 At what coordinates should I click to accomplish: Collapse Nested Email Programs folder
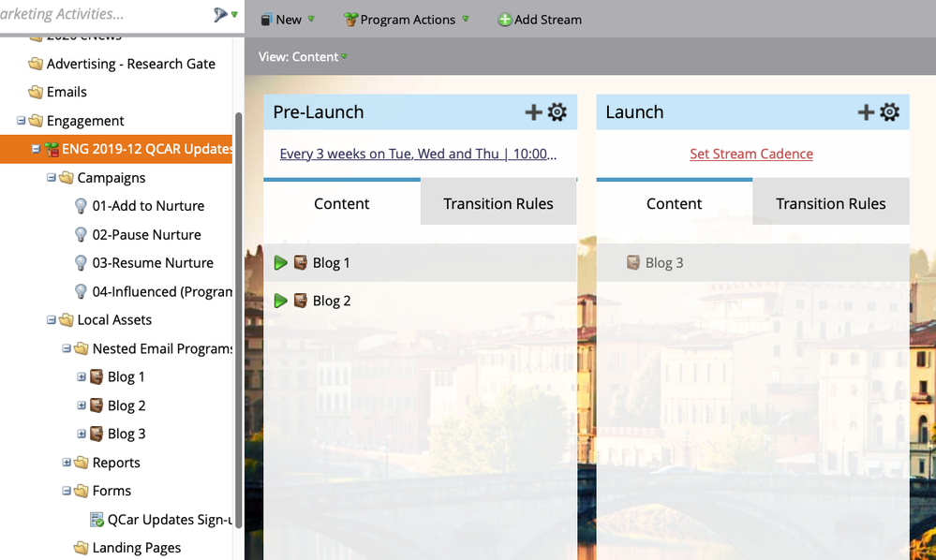click(x=67, y=348)
